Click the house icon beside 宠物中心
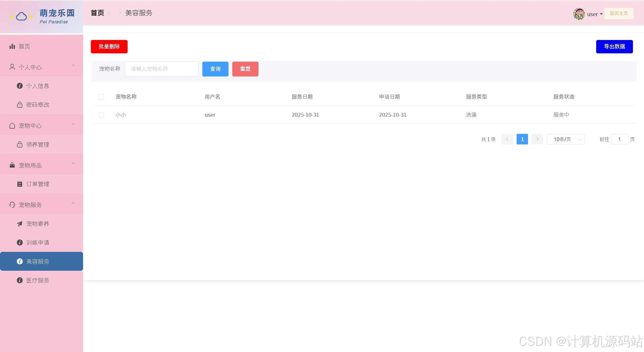Screen dimensions: 644x352 [x=12, y=126]
